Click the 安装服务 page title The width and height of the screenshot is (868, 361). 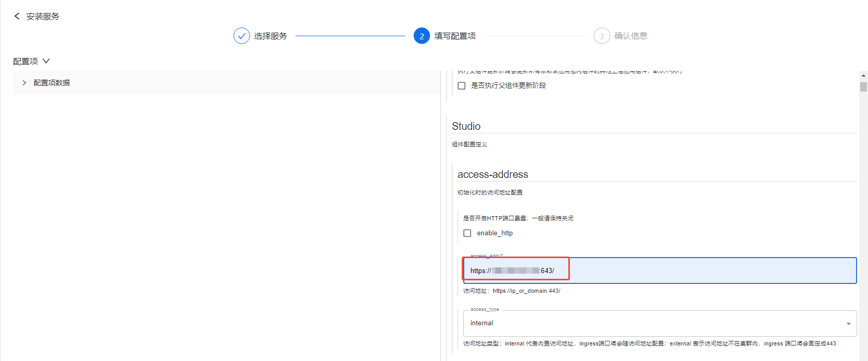43,17
